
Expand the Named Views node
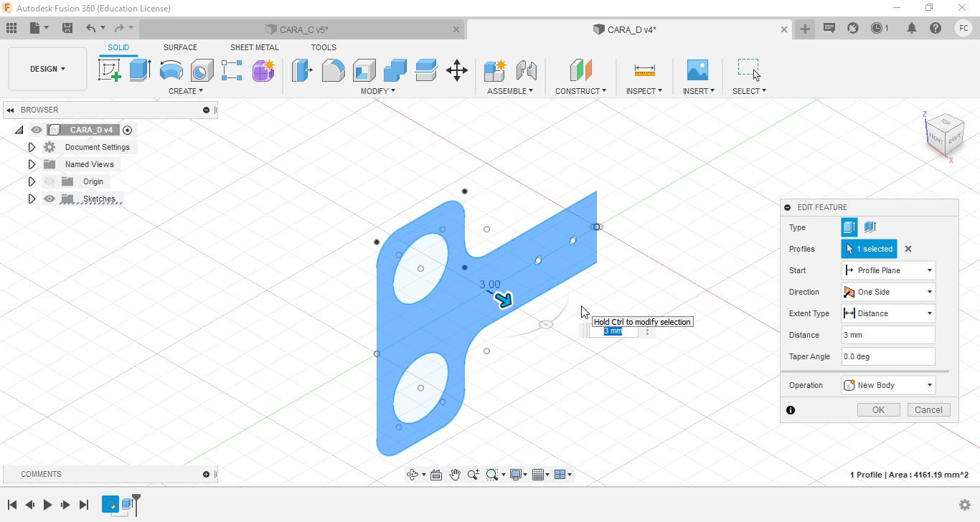[x=32, y=164]
